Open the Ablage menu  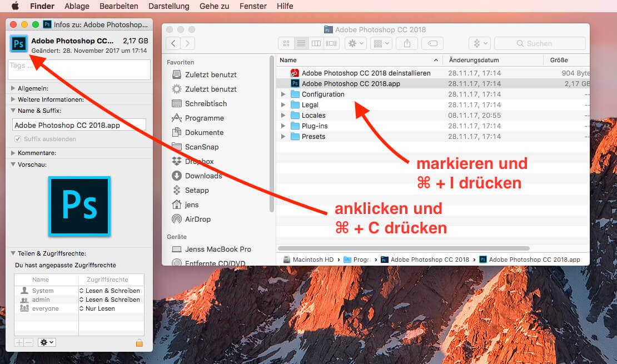(77, 6)
